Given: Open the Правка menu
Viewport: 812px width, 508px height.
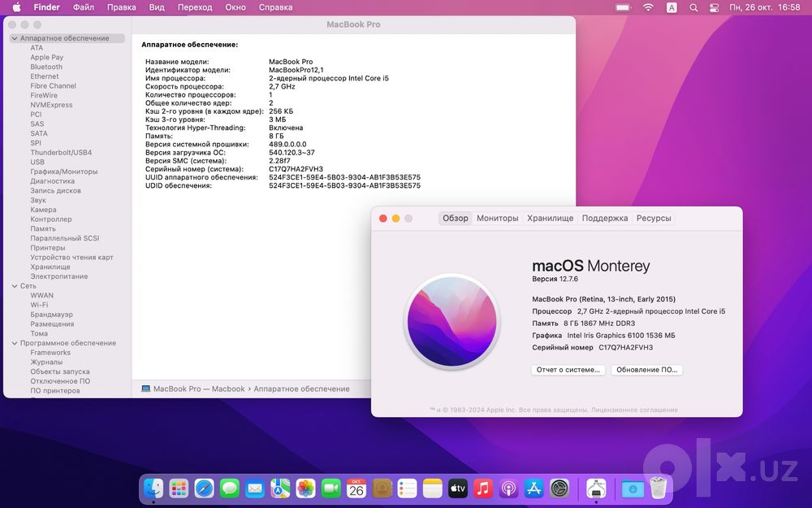Looking at the screenshot, I should pos(121,7).
